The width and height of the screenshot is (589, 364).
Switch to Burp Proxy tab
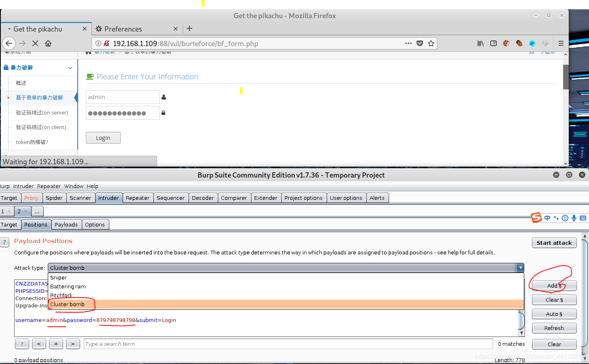coord(31,198)
